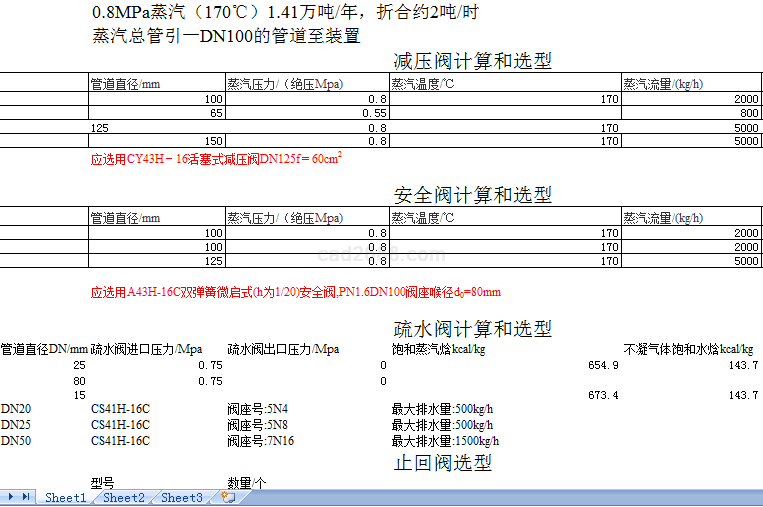Select the DN50 cell in the trap table
The width and height of the screenshot is (763, 507).
click(x=16, y=440)
